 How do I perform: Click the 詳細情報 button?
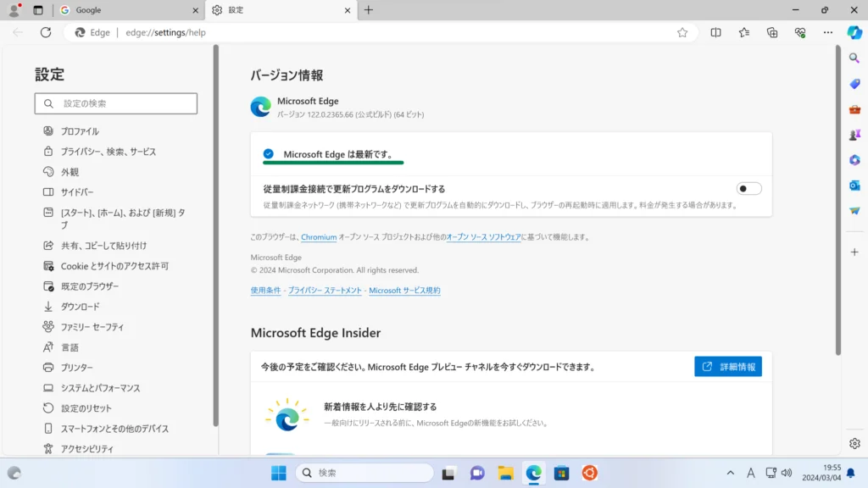click(x=728, y=366)
